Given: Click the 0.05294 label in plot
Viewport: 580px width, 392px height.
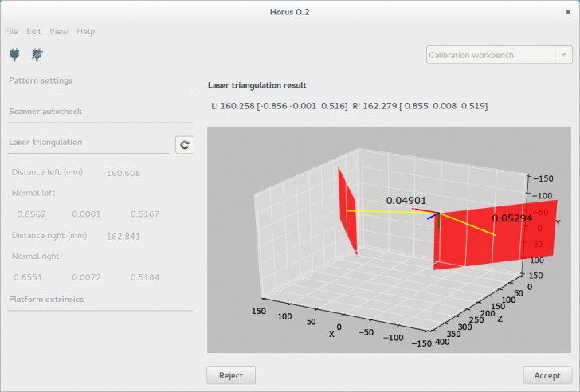Looking at the screenshot, I should pos(512,218).
